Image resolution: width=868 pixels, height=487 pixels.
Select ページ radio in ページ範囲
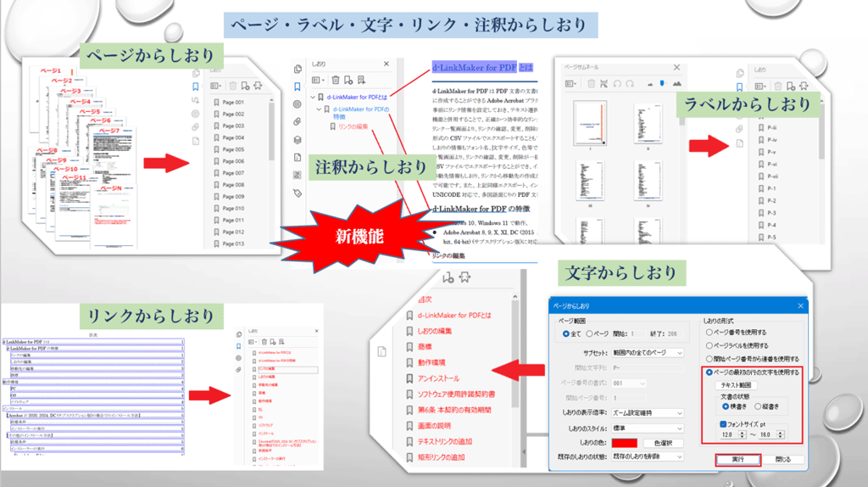(x=589, y=334)
